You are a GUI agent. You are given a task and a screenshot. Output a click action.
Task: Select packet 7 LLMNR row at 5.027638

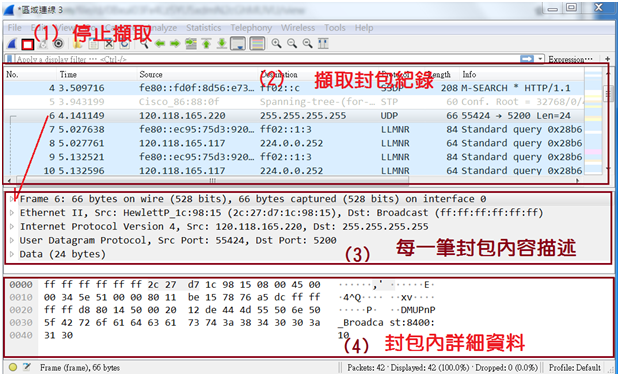(x=295, y=130)
